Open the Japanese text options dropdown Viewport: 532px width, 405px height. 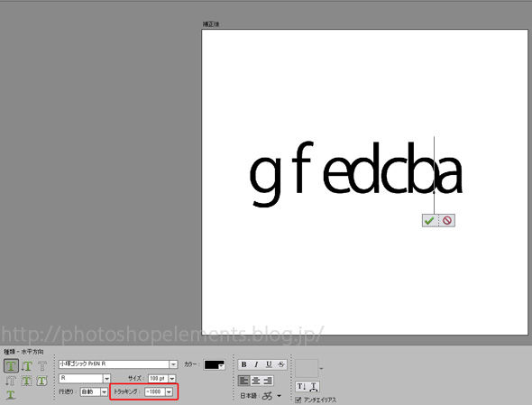click(279, 396)
